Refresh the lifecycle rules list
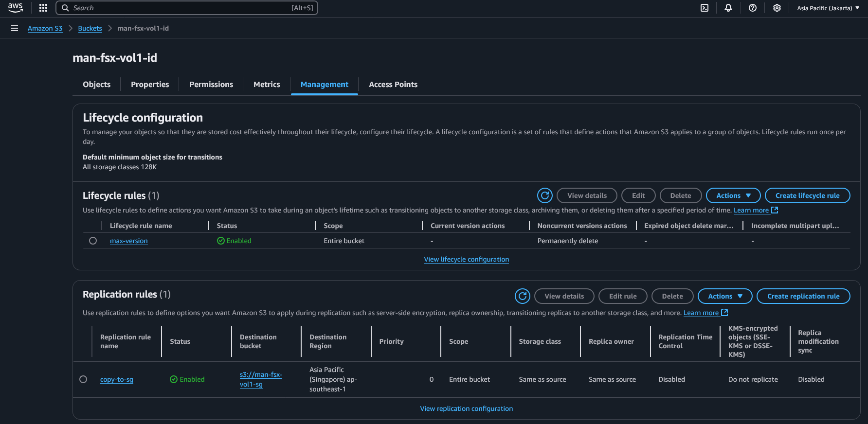868x424 pixels. tap(545, 195)
